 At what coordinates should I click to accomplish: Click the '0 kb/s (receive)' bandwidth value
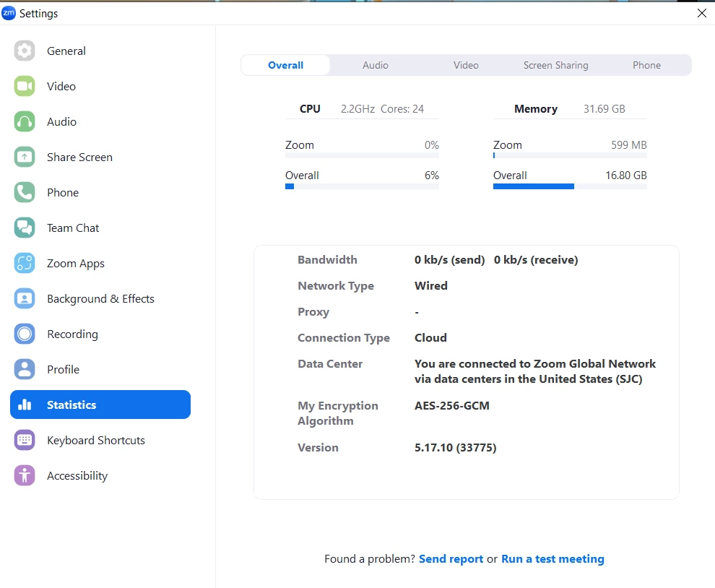coord(536,259)
